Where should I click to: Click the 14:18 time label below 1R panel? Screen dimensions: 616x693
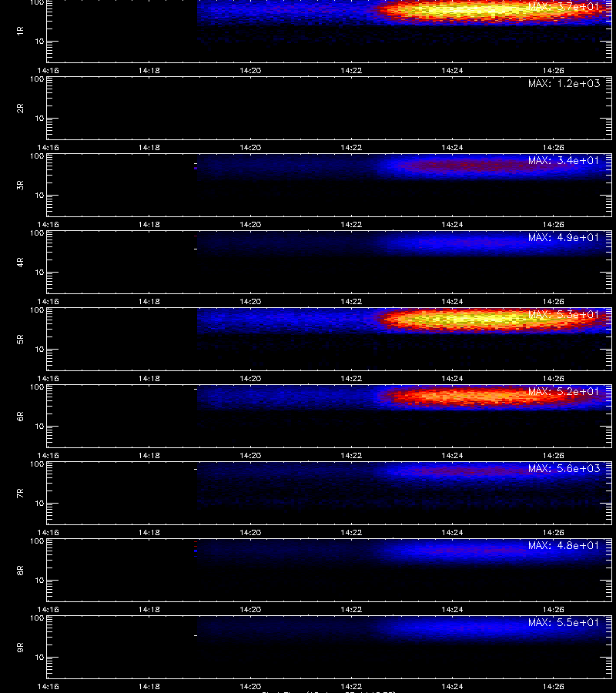tap(149, 70)
